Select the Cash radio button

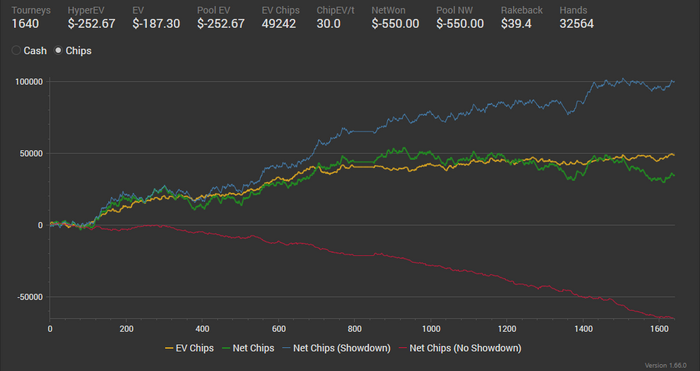click(16, 50)
